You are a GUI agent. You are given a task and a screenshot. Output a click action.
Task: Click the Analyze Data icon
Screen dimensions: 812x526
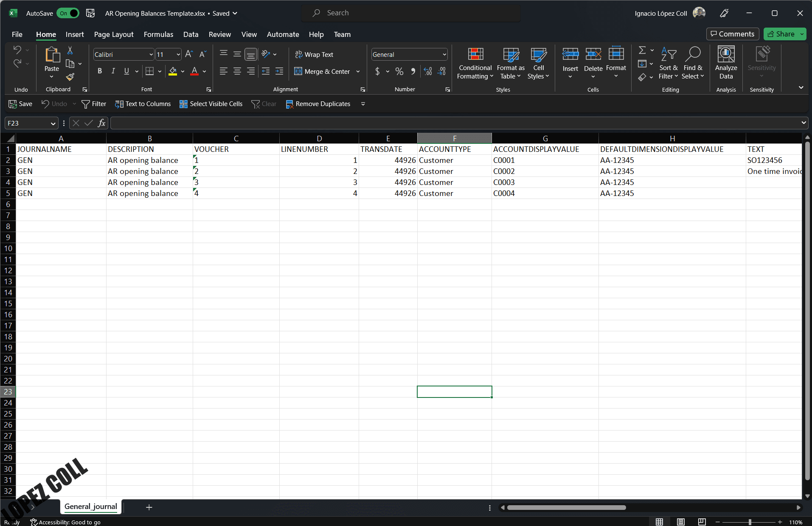click(x=726, y=63)
